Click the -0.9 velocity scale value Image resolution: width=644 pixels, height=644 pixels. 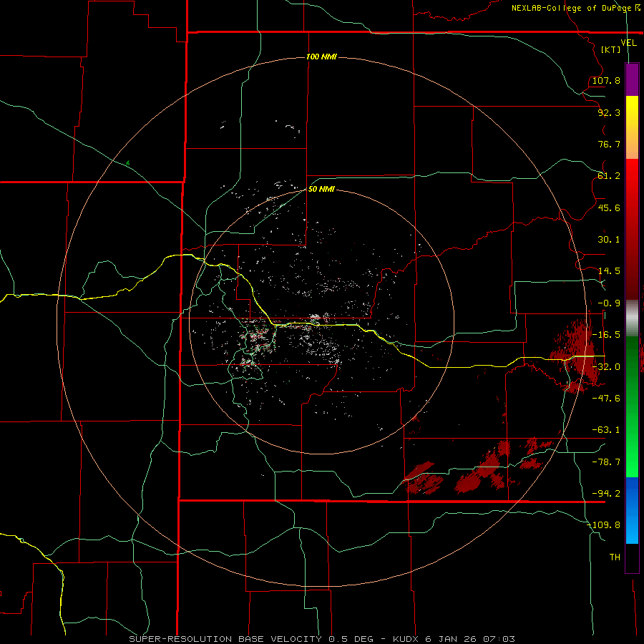pos(609,303)
